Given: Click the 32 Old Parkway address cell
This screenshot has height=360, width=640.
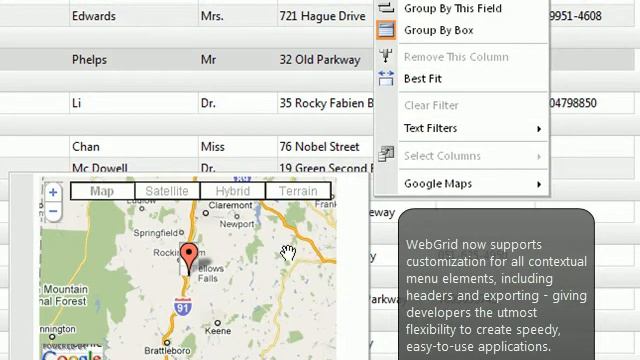Looking at the screenshot, I should [x=325, y=60].
